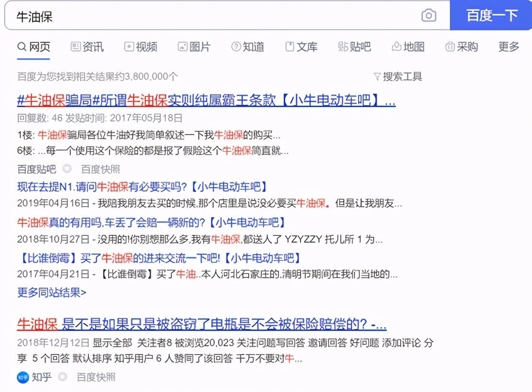532x392 pixels.
Task: Open the 更多 (more) categories dropdown
Action: pyautogui.click(x=508, y=47)
